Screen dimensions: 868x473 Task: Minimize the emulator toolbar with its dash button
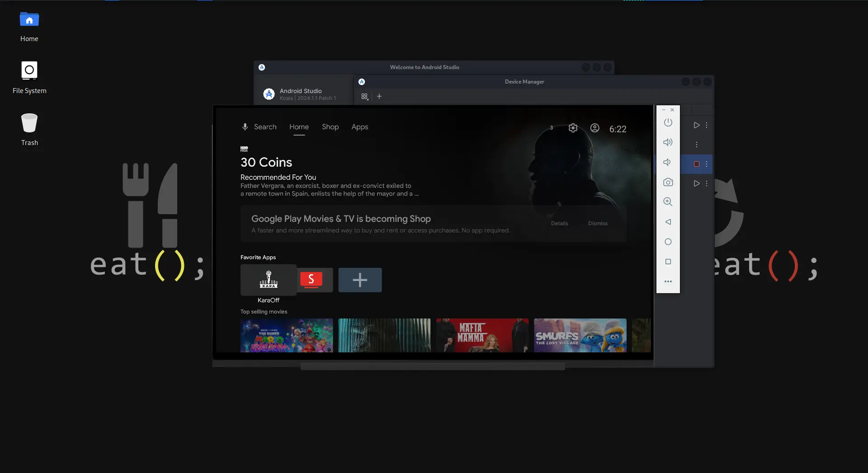tap(664, 110)
